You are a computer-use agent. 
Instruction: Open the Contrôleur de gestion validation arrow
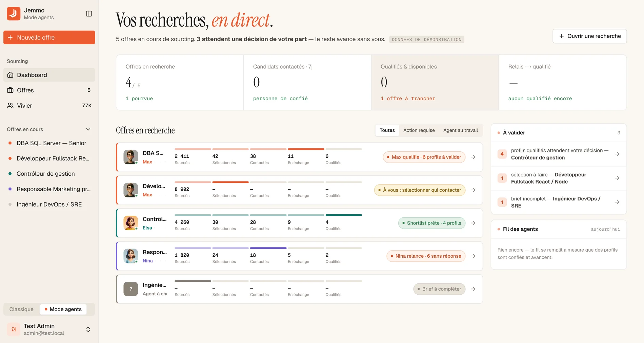[x=617, y=154]
